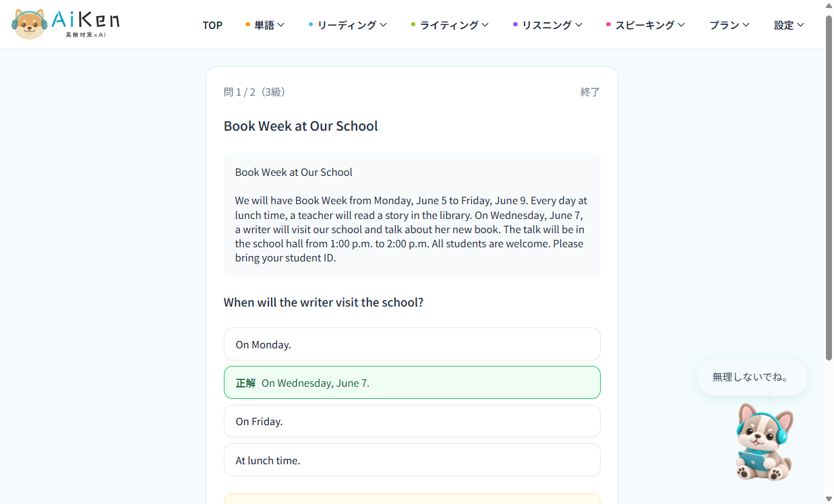Screen dimensions: 834x504
Task: Expand the プラン dropdown
Action: click(729, 25)
